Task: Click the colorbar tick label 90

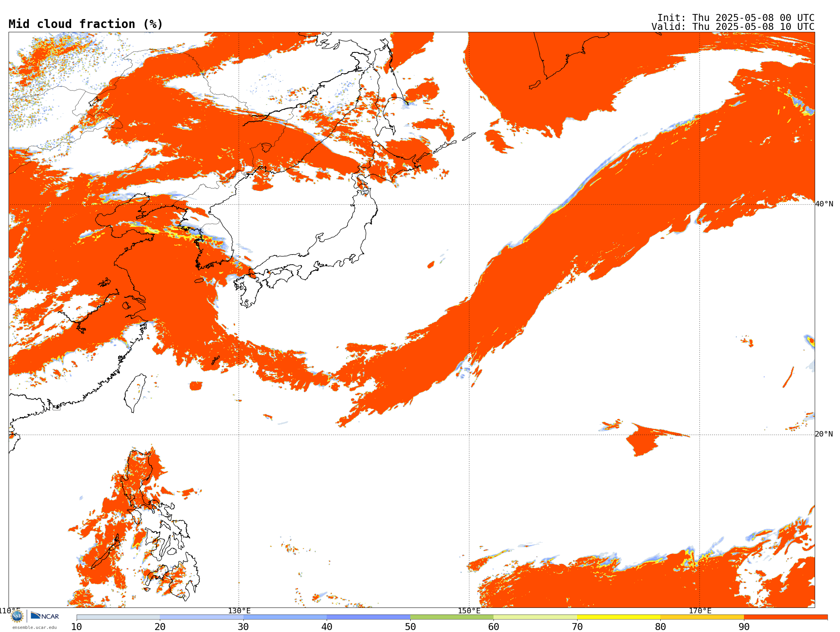Action: coord(744,627)
